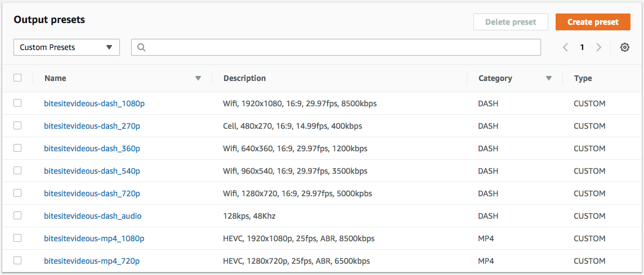Click the Description column header

[244, 78]
